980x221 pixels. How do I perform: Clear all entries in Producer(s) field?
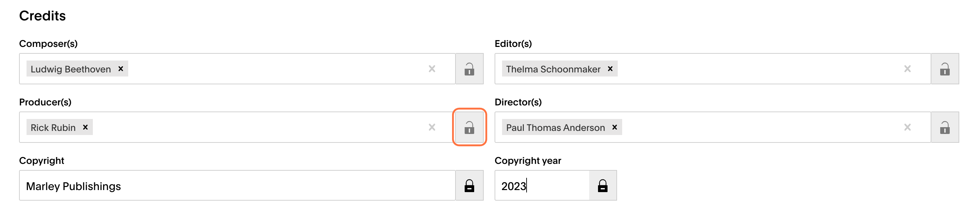click(432, 128)
